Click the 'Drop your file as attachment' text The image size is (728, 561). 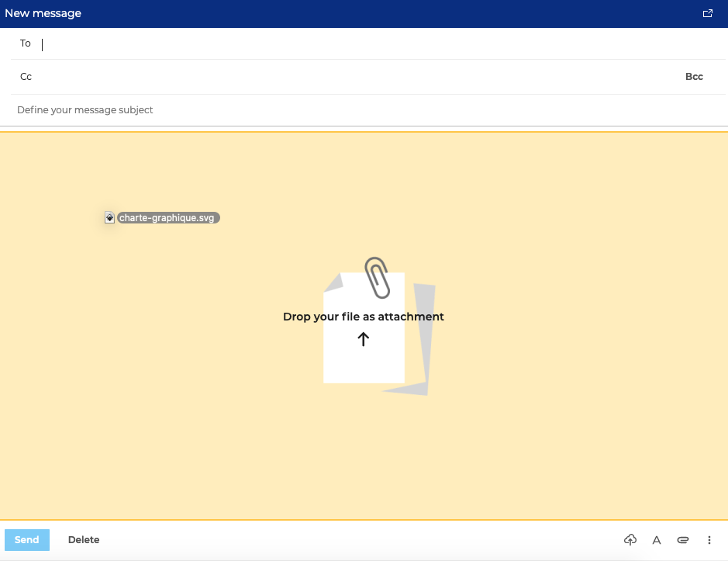364,317
